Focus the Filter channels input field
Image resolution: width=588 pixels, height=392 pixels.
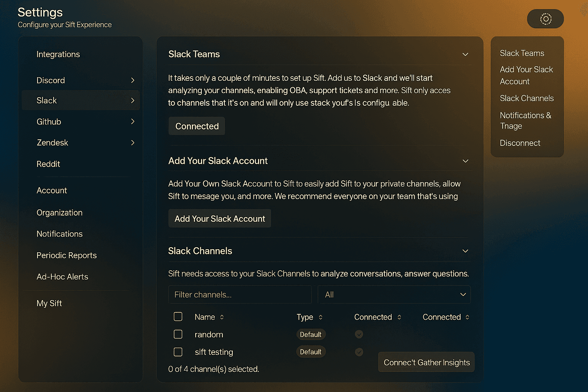pos(240,295)
